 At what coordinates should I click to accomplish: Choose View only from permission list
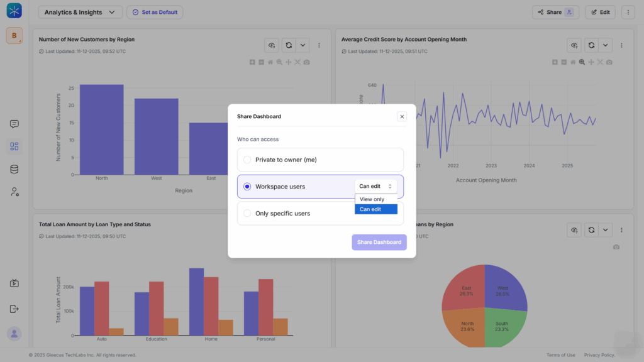pos(372,199)
